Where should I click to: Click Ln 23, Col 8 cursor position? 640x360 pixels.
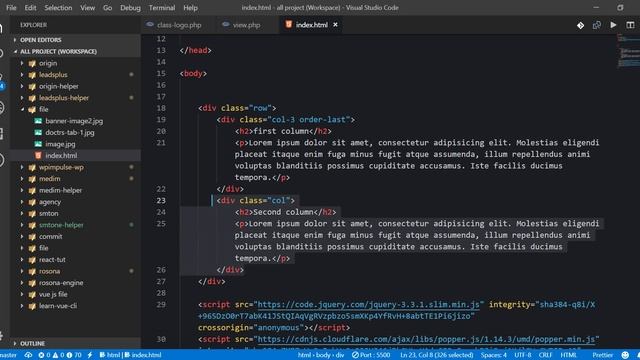tap(436, 355)
